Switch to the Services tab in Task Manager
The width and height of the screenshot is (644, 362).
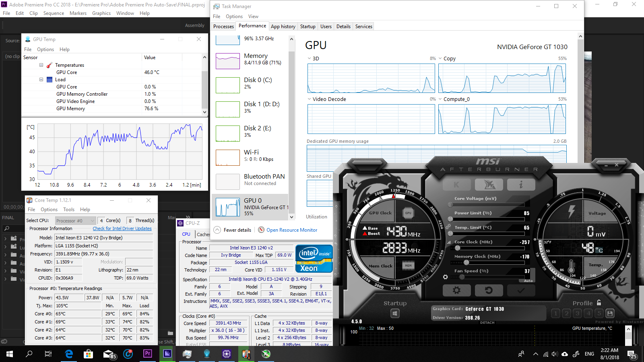[x=364, y=27]
